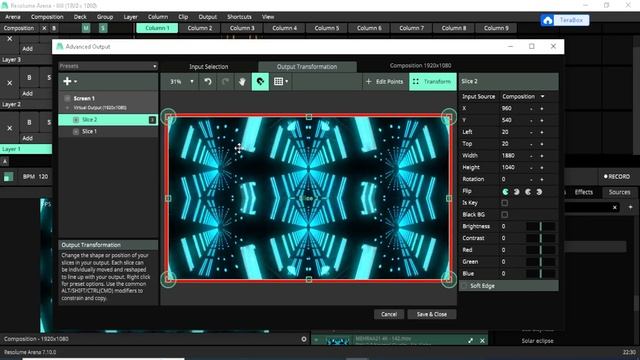
Task: Enable the Is Key checkbox
Action: (505, 203)
